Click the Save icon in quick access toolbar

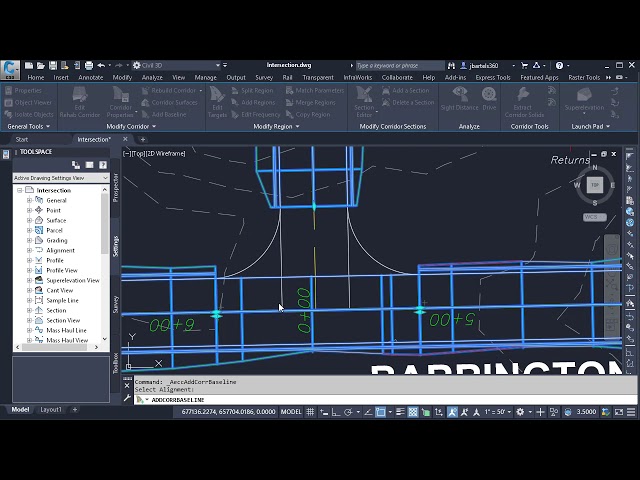pos(53,65)
